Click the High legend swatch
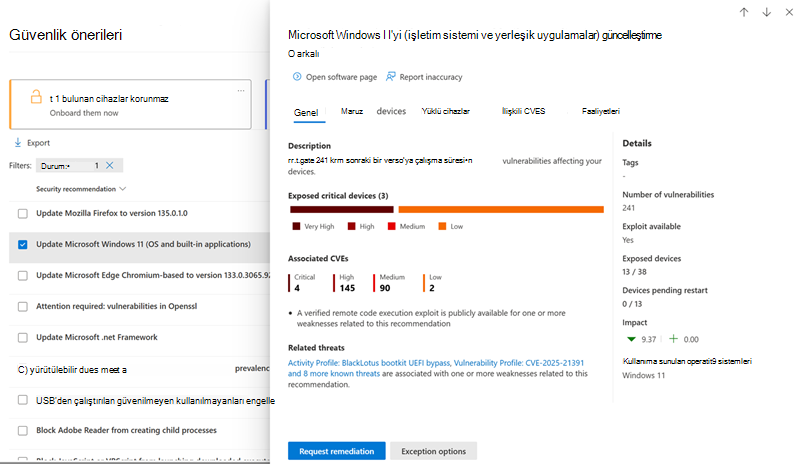 click(x=352, y=226)
